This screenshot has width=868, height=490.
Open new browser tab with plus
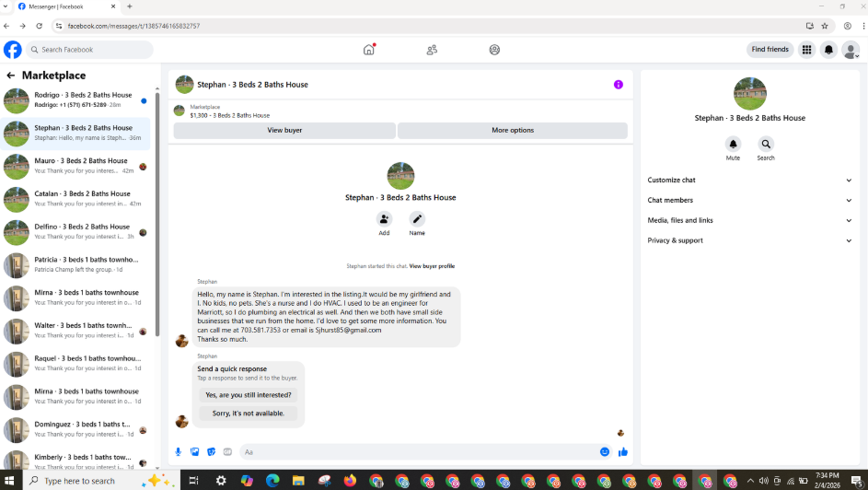130,6
